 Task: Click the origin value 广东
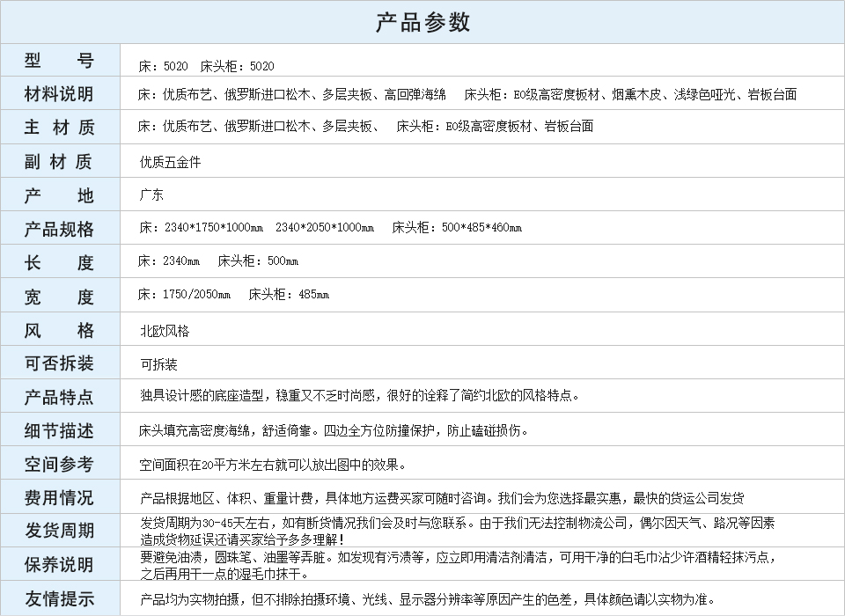(x=151, y=194)
